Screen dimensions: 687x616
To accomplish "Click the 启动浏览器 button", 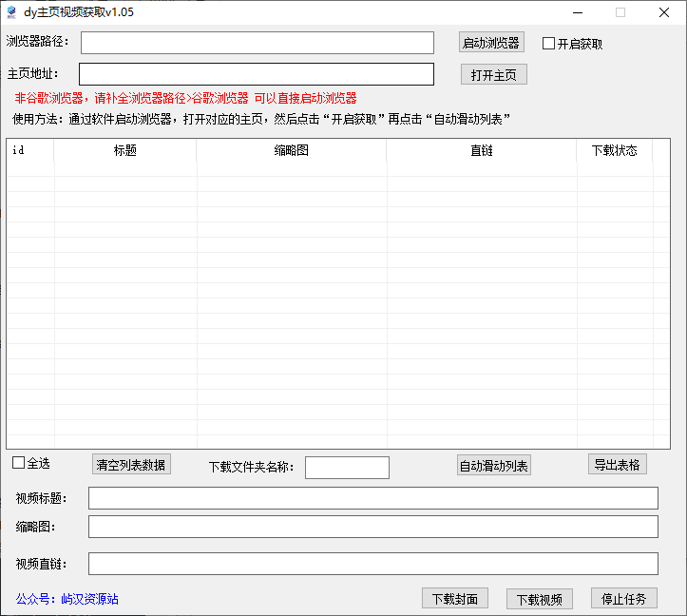I will (x=491, y=43).
